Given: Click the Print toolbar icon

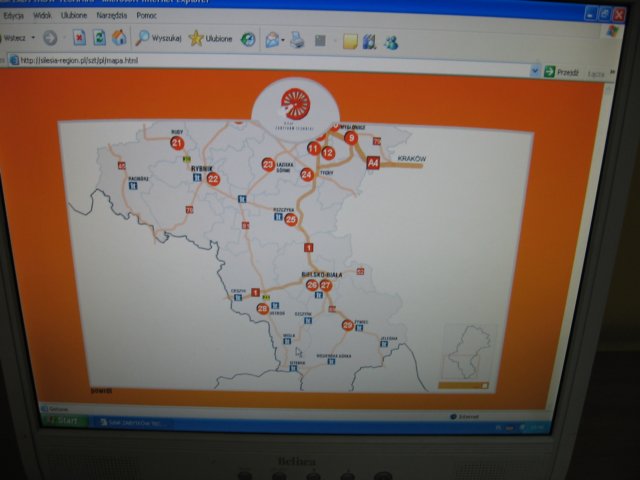Looking at the screenshot, I should (297, 41).
